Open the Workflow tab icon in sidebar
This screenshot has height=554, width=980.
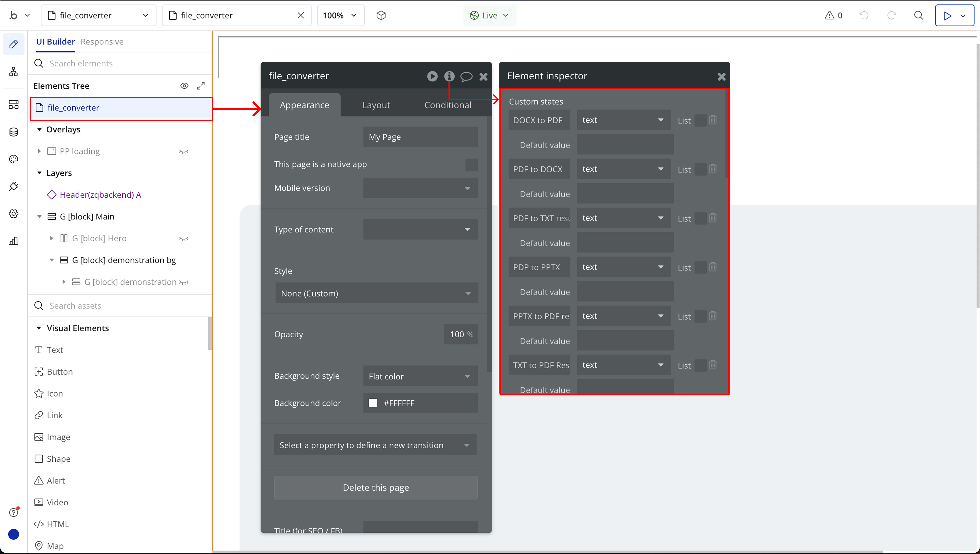[x=14, y=71]
